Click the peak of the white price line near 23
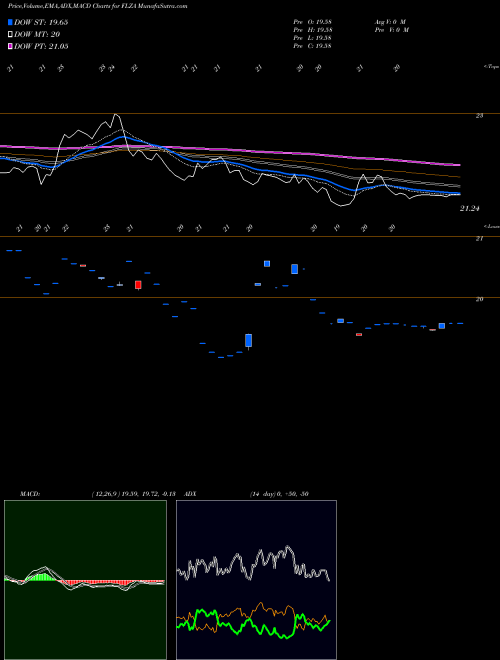Screen dimensions: 500x660 116,114
